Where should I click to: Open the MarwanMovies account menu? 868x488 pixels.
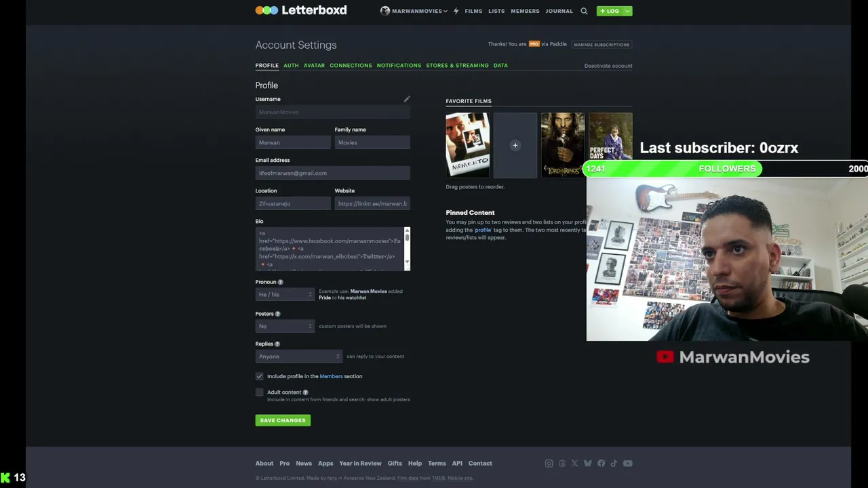click(414, 11)
